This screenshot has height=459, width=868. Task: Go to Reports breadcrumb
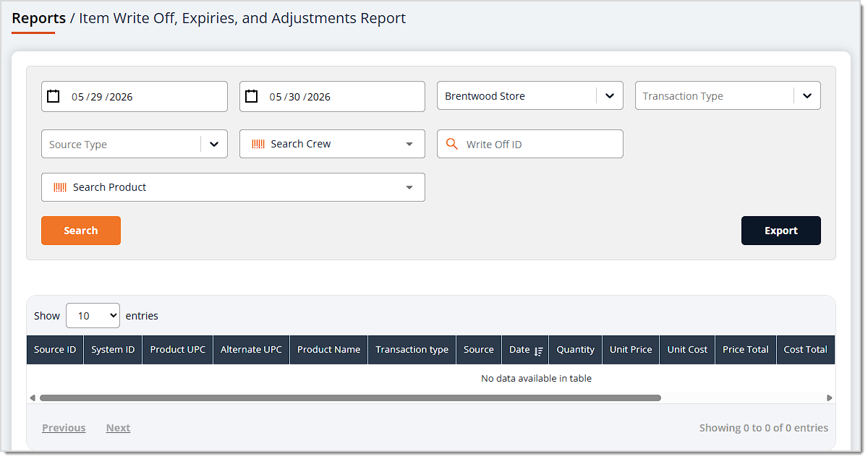38,18
